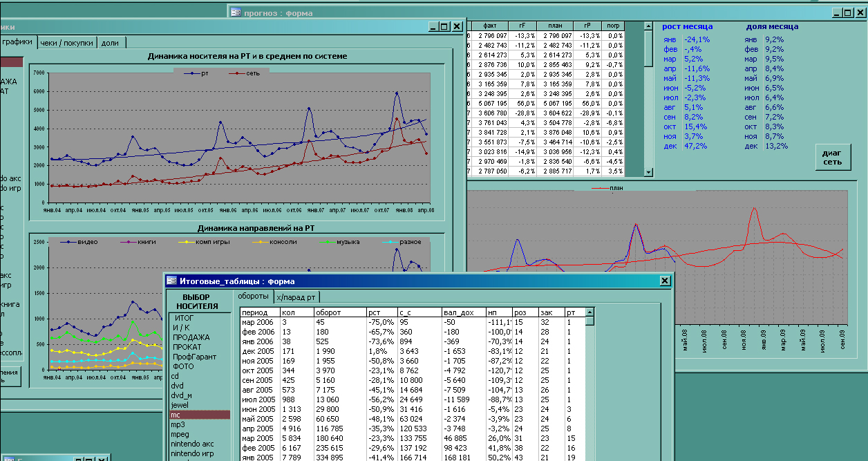Viewport: 868px width, 461px height.
Task: Switch to чеки / покупки tab
Action: pyautogui.click(x=66, y=43)
